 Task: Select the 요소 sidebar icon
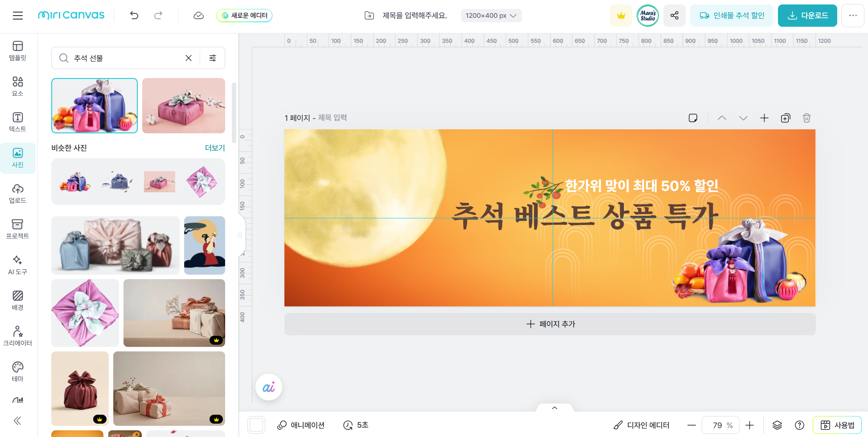coord(17,85)
